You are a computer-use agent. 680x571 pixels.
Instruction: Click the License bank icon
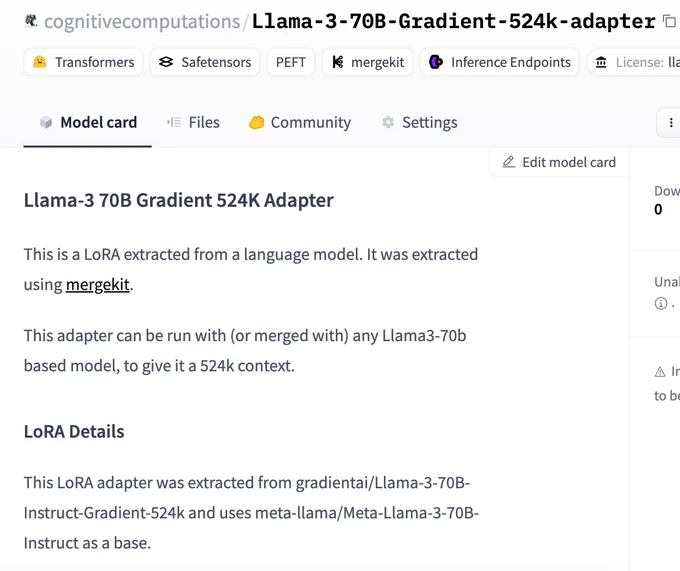601,62
